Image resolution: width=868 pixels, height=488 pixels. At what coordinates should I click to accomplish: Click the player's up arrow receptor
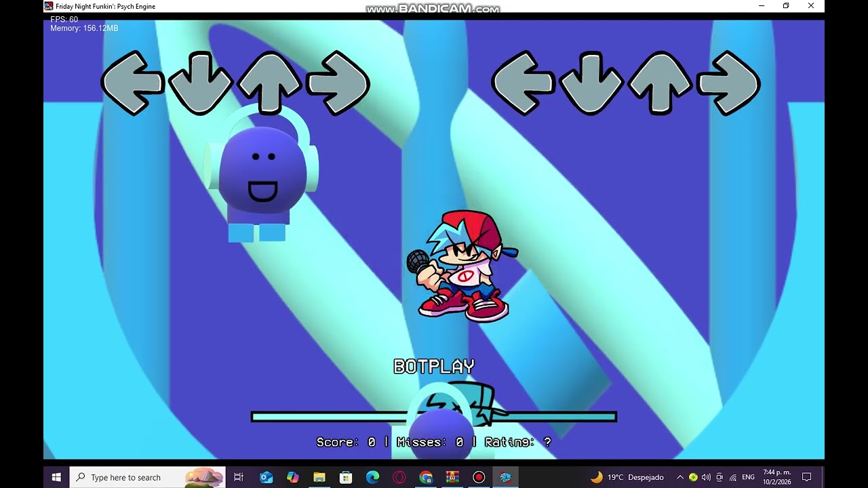coord(660,83)
